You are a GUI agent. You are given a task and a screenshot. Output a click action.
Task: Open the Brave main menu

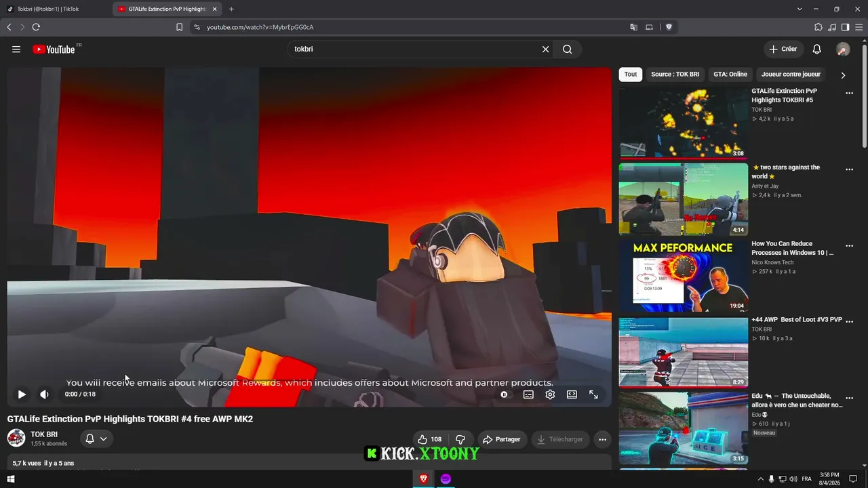click(859, 27)
